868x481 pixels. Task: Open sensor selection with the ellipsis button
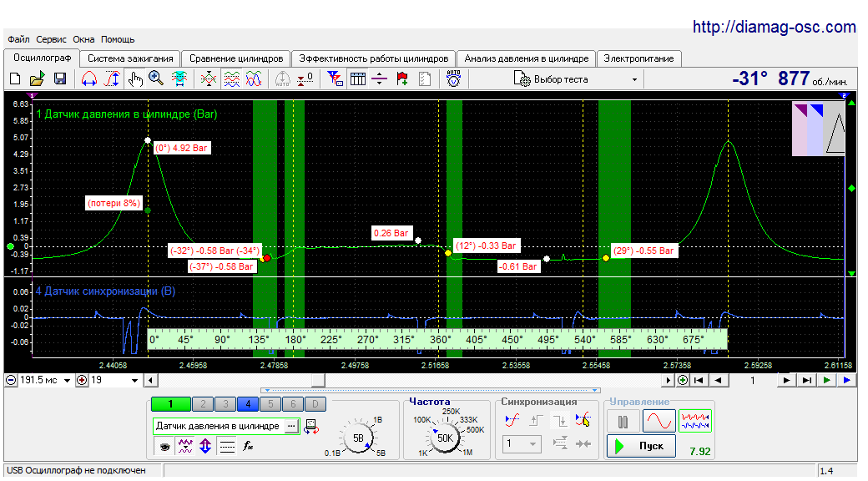[291, 426]
